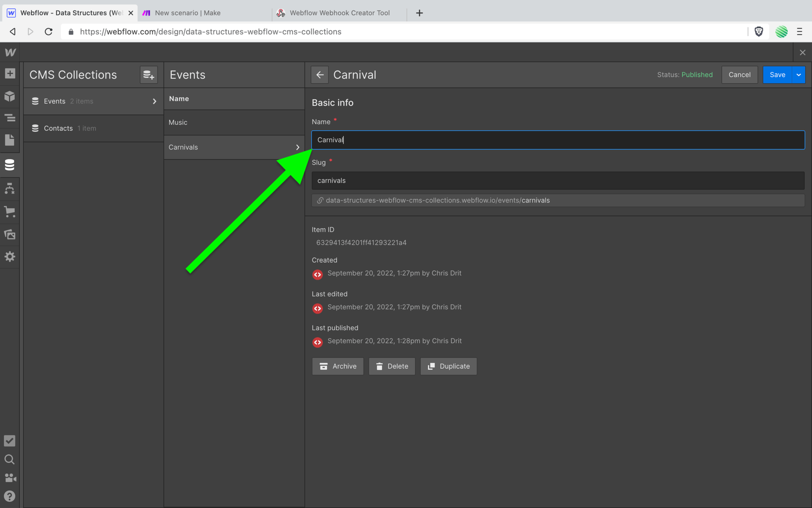Open the Save button dropdown arrow

click(798, 75)
